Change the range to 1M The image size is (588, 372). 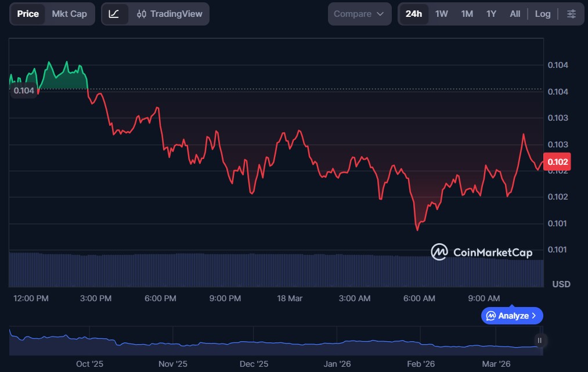[x=467, y=14]
